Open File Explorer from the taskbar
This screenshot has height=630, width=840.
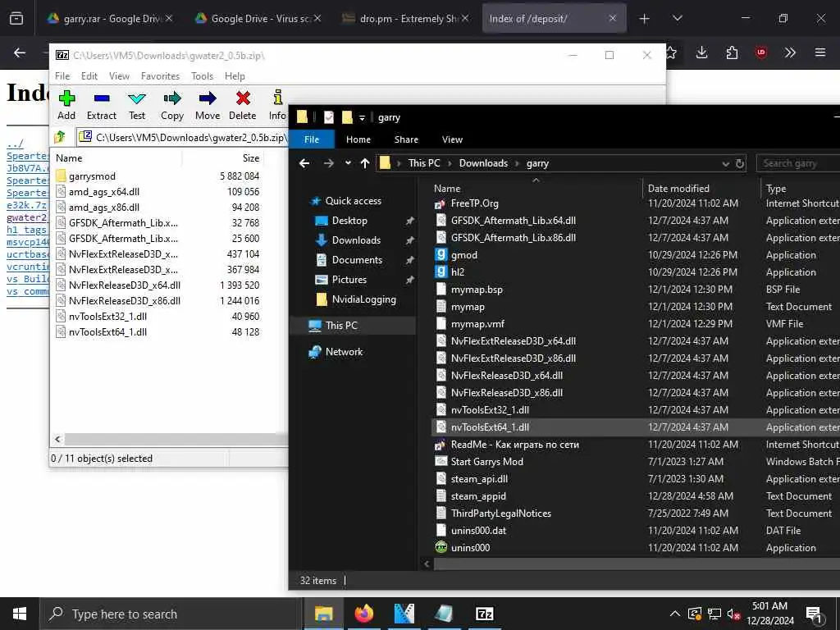click(323, 614)
